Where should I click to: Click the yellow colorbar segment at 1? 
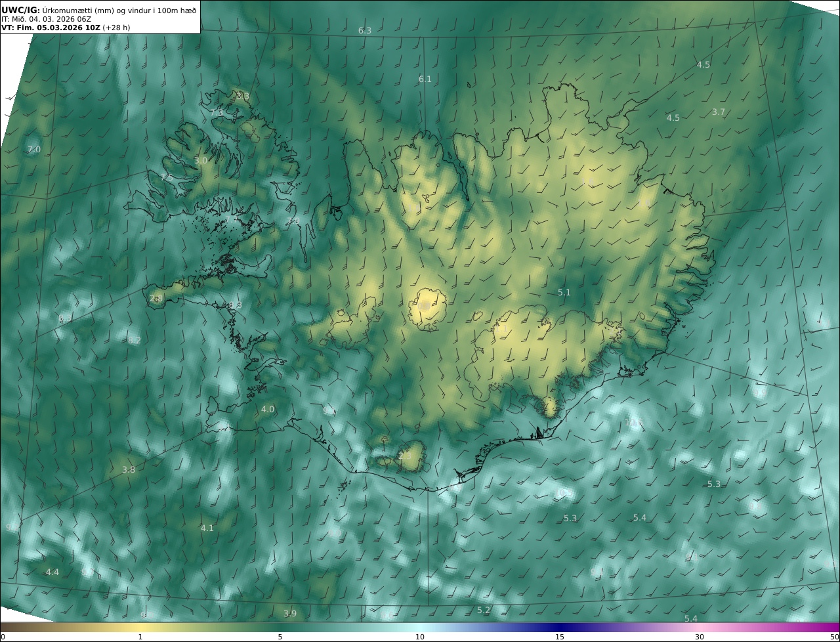pos(140,628)
